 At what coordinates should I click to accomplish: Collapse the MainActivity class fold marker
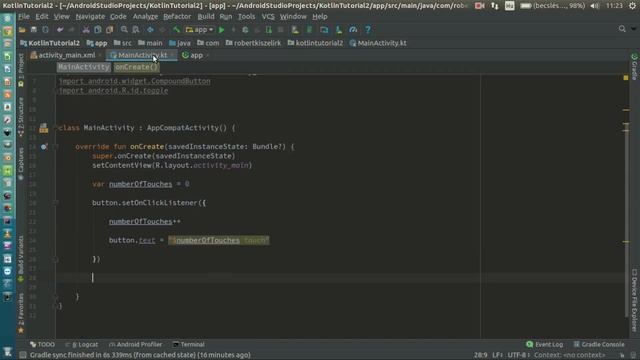click(56, 128)
